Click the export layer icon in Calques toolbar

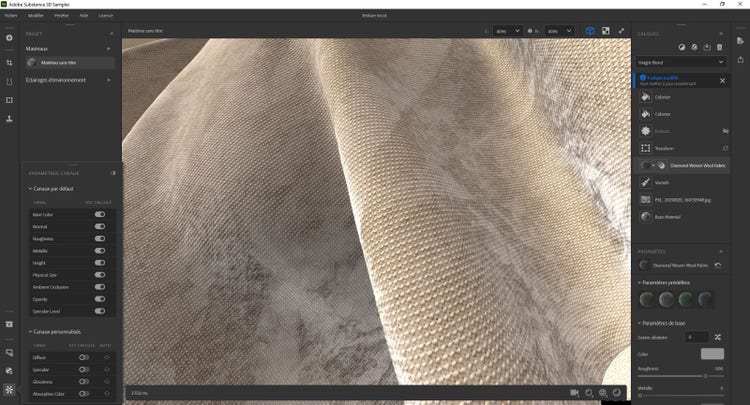click(707, 47)
